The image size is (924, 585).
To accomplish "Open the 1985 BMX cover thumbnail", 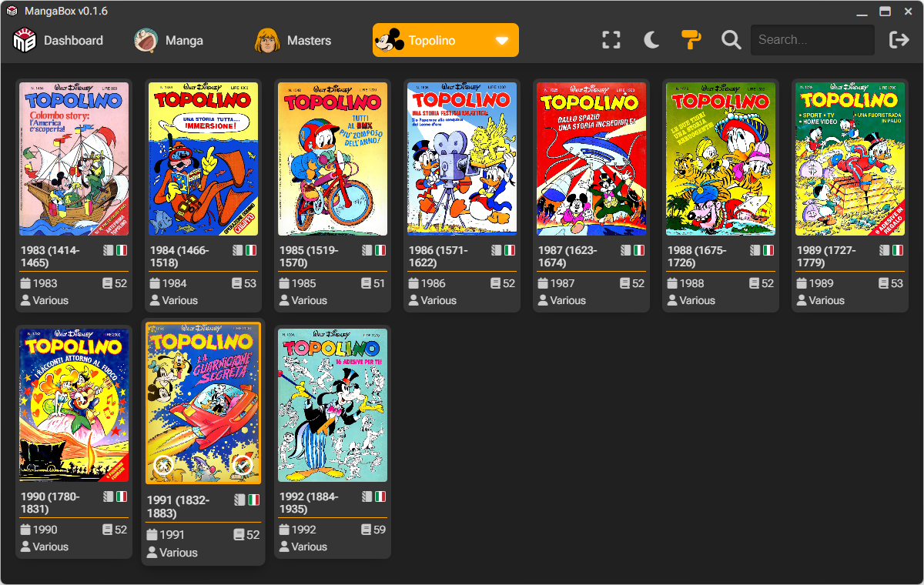I will (x=333, y=159).
